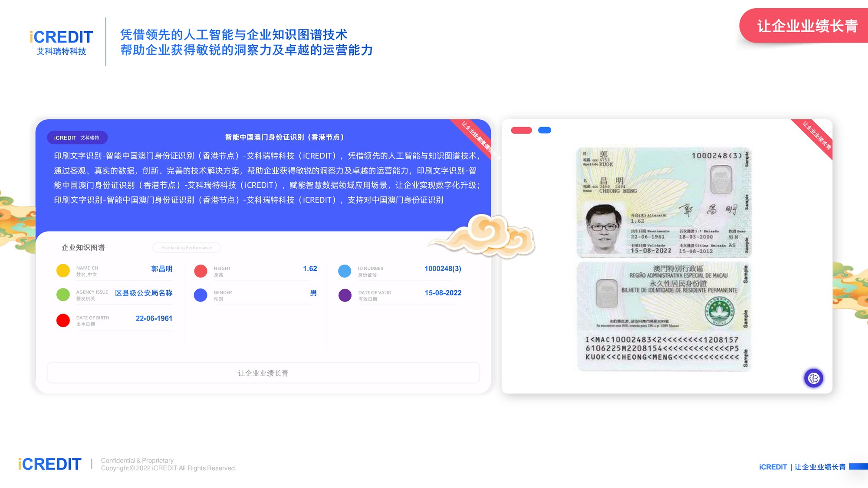The width and height of the screenshot is (868, 488).
Task: Click the blue pill in the right panel
Action: 544,130
